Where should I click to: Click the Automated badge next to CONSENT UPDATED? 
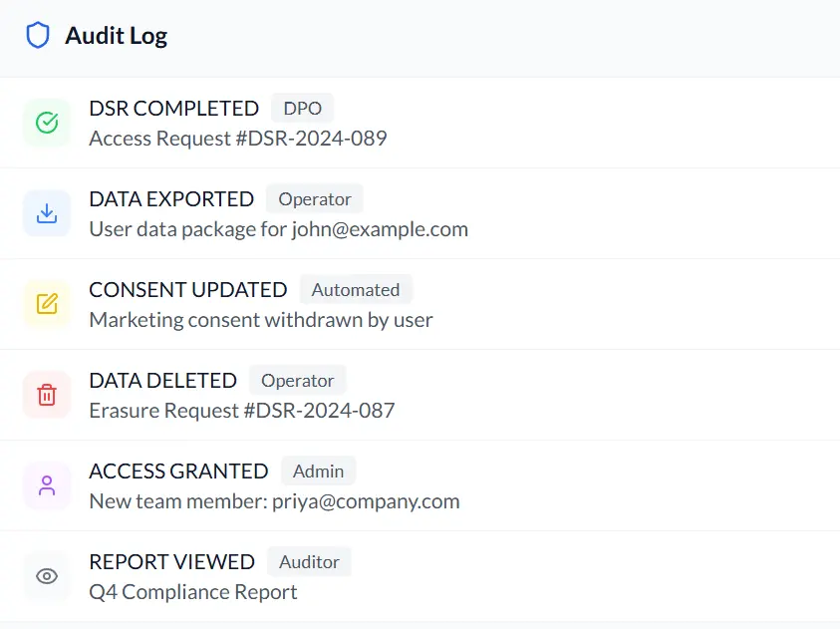point(356,289)
